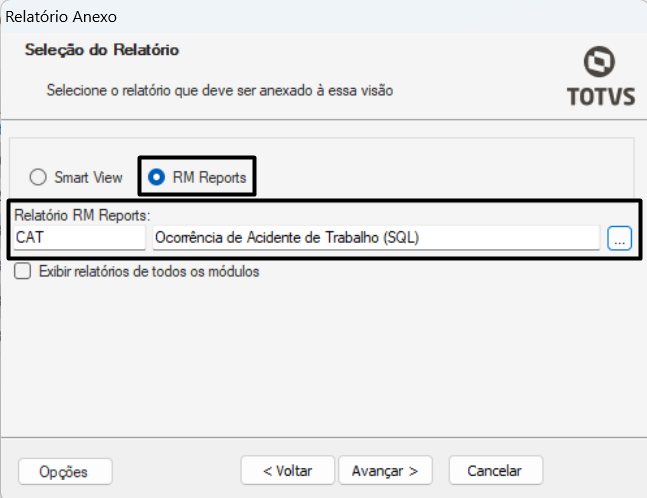Click the RM Reports option label
647x498 pixels.
[x=209, y=177]
